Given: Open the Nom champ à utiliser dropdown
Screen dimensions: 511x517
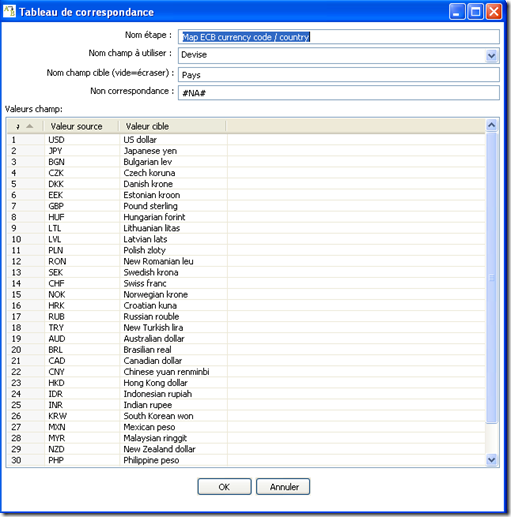Looking at the screenshot, I should coord(491,55).
